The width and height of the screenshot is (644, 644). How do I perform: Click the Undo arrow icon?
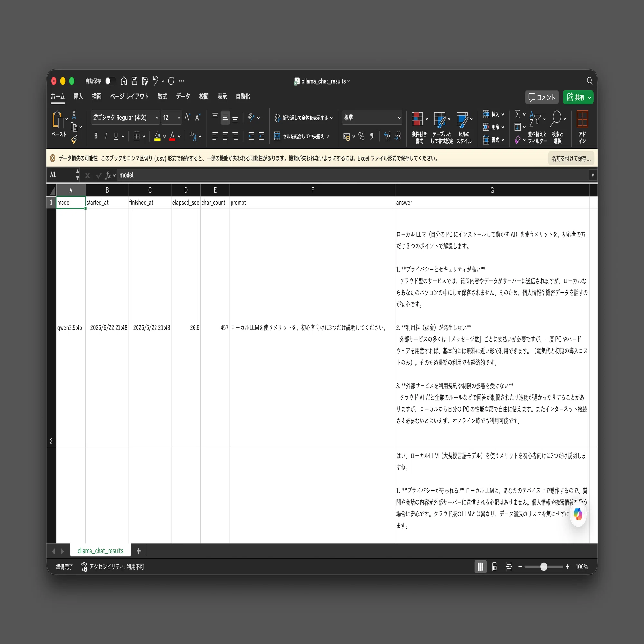(x=155, y=81)
